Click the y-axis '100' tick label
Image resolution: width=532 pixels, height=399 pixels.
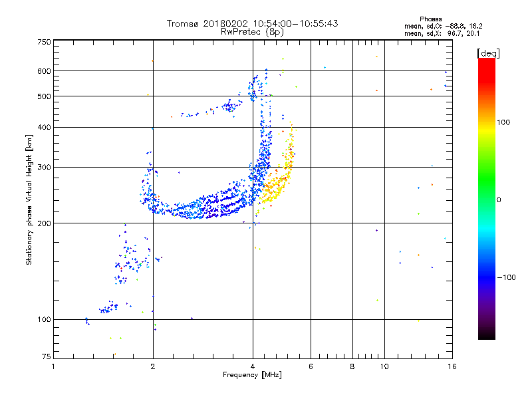44,320
